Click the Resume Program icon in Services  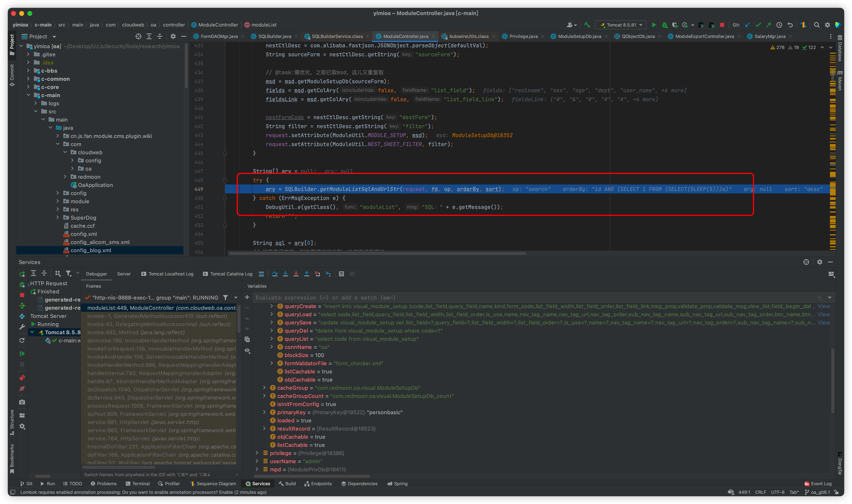click(22, 354)
